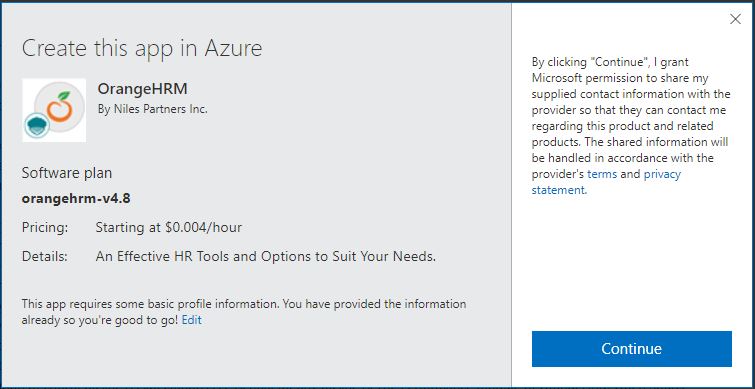Screen dimensions: 755x389
Task: Click the OrangeHRM app title text
Action: pos(143,89)
